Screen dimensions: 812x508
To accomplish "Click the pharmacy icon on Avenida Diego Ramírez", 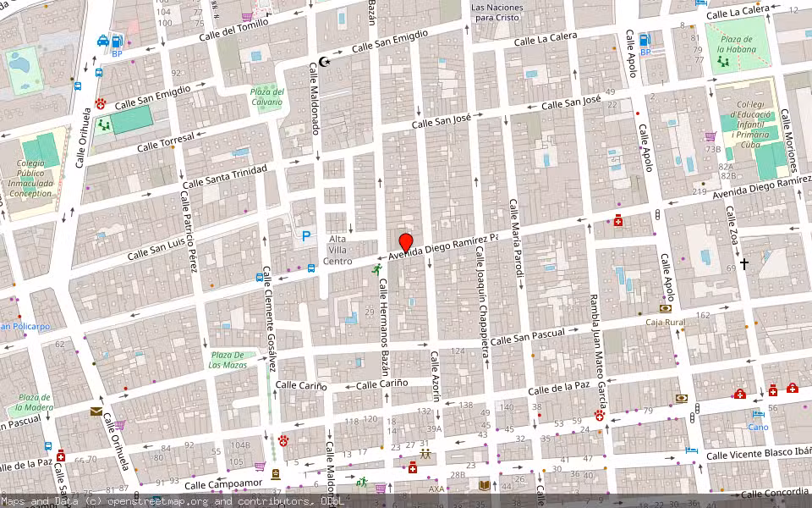I will tap(617, 221).
